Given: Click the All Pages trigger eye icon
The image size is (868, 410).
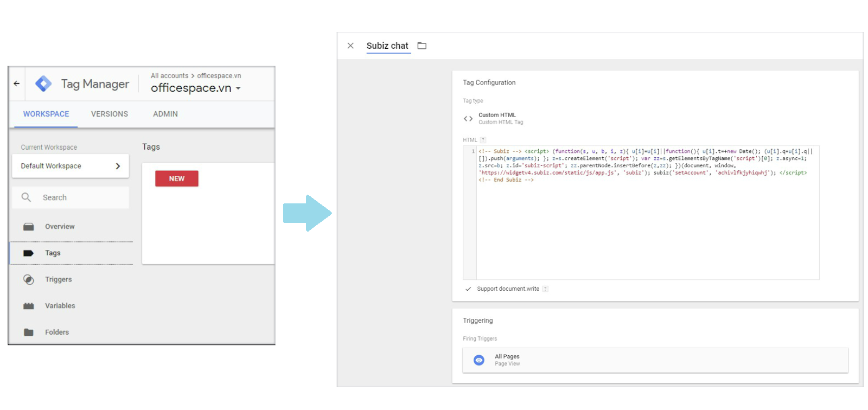Looking at the screenshot, I should pos(478,360).
